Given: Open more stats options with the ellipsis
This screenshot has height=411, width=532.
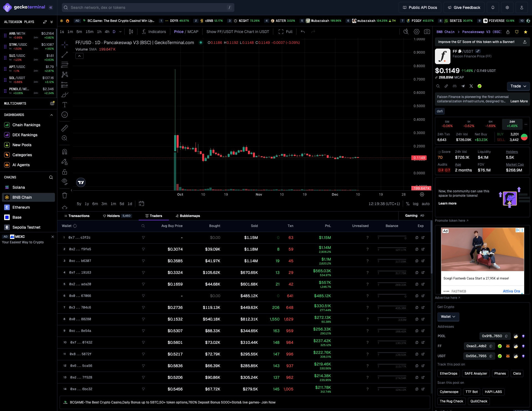Looking at the screenshot, I should pos(526,124).
